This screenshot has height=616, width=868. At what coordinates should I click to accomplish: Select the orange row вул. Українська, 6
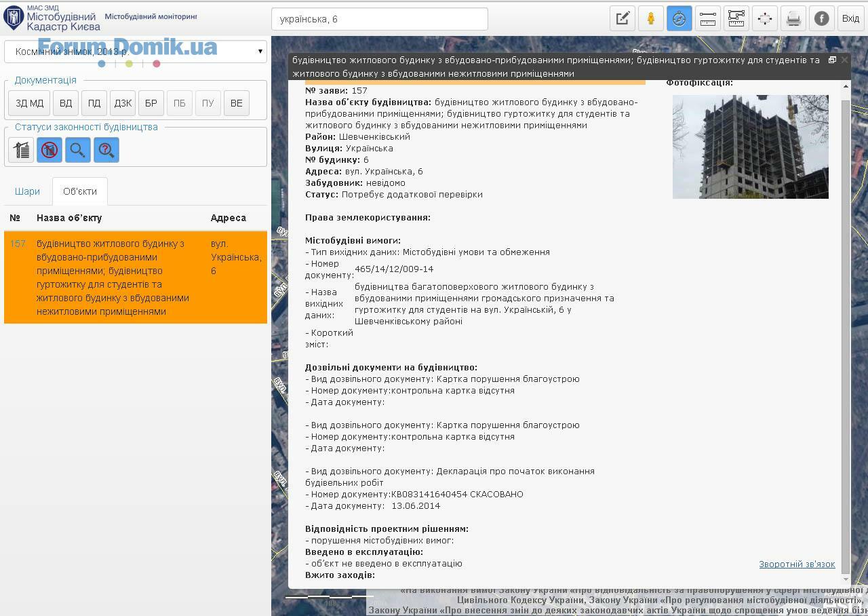click(136, 277)
